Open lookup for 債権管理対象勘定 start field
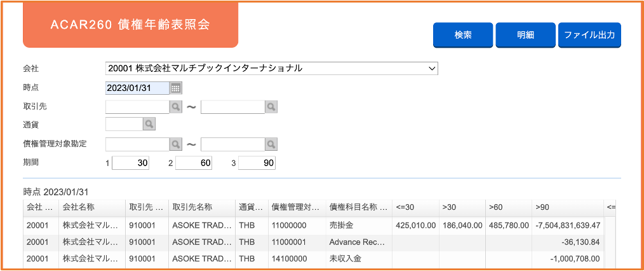 pyautogui.click(x=176, y=144)
